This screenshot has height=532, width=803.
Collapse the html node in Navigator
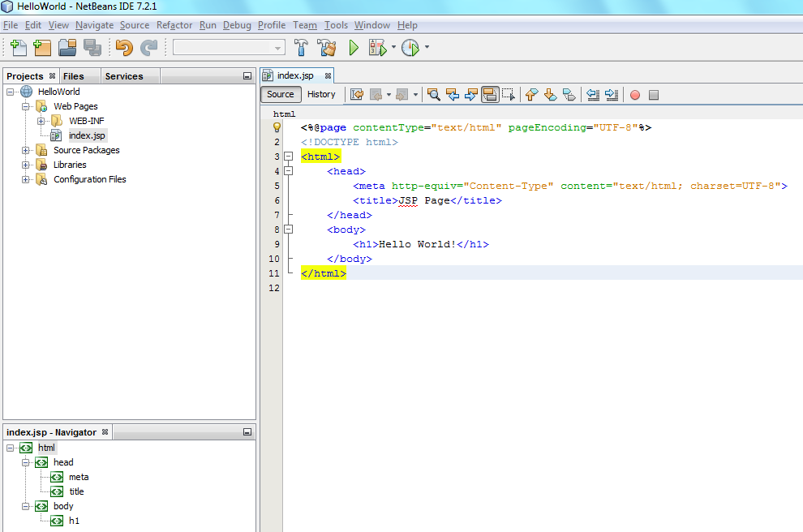(11, 448)
